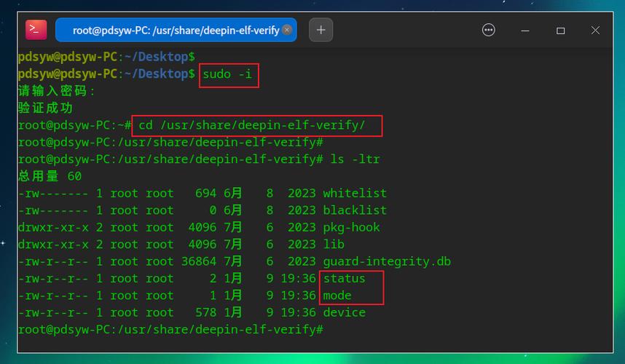
Task: Click the 'mode' file name
Action: 337,296
